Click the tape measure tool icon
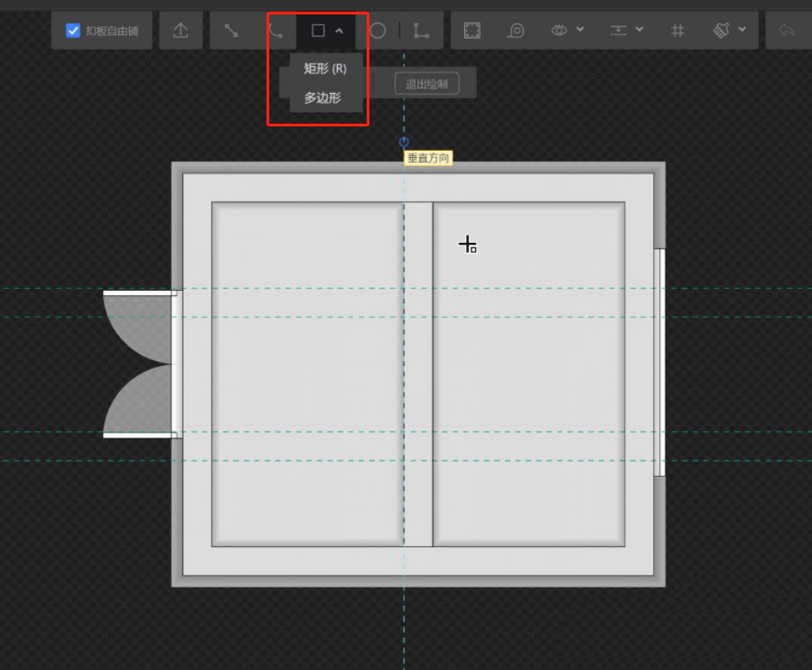 [516, 31]
